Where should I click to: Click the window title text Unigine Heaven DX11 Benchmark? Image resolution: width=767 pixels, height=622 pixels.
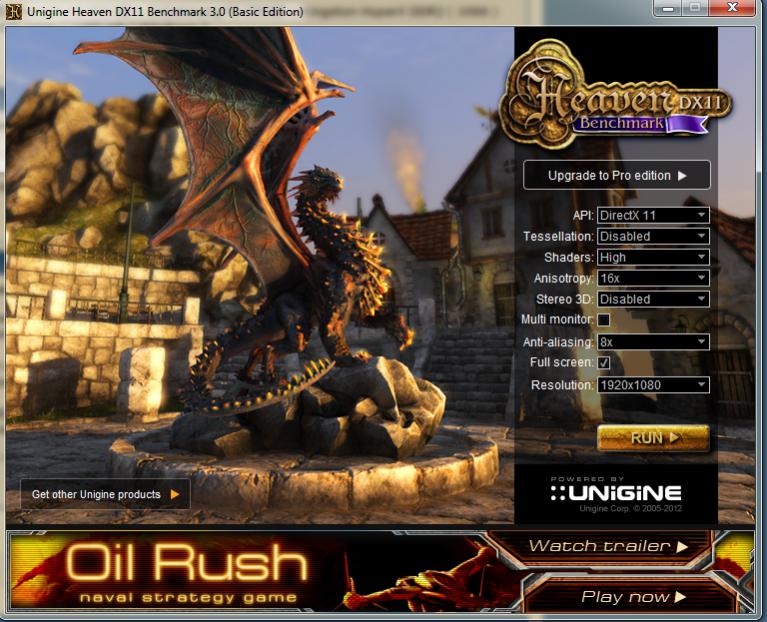tap(165, 11)
